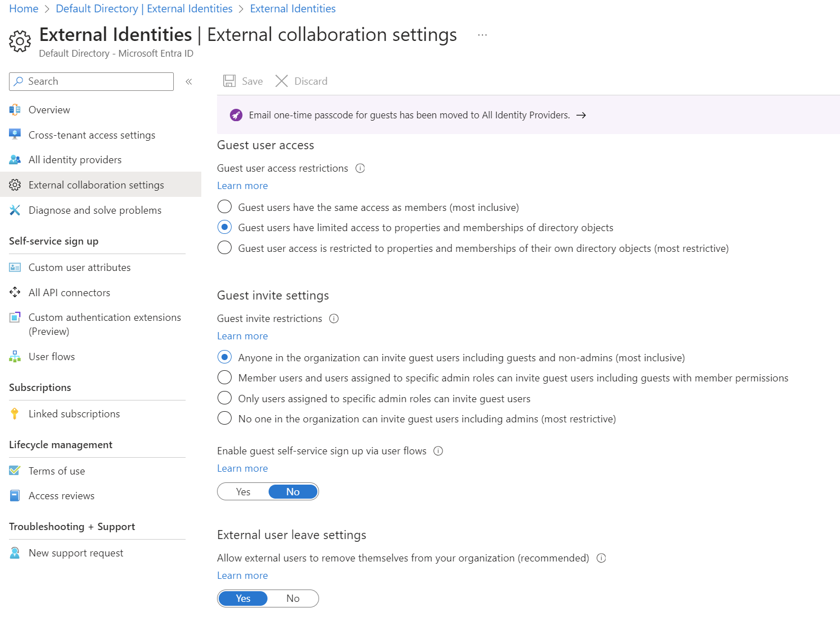
Task: Open the more options ellipsis in page title
Action: 482,35
